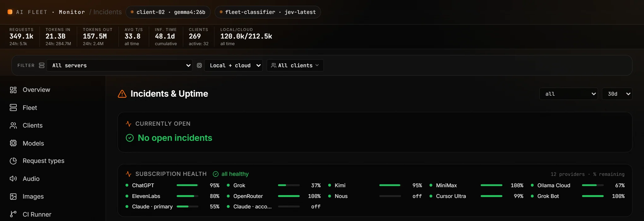Click the Fleet server icon in sidebar
This screenshot has height=221, width=644.
(13, 108)
